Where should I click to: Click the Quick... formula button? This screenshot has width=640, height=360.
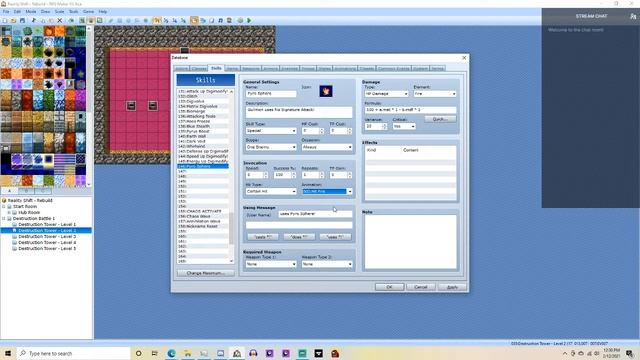pos(440,119)
